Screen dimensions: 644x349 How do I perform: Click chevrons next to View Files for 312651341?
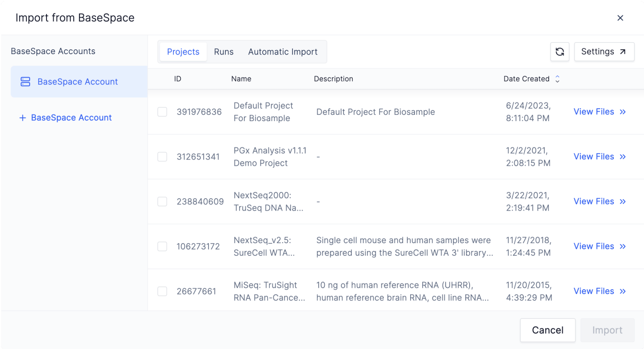[622, 157]
